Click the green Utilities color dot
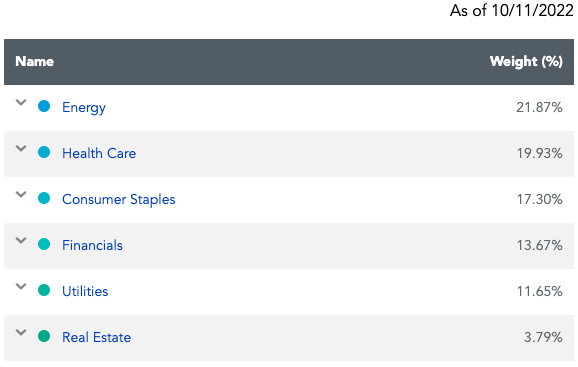The width and height of the screenshot is (578, 367). [44, 290]
